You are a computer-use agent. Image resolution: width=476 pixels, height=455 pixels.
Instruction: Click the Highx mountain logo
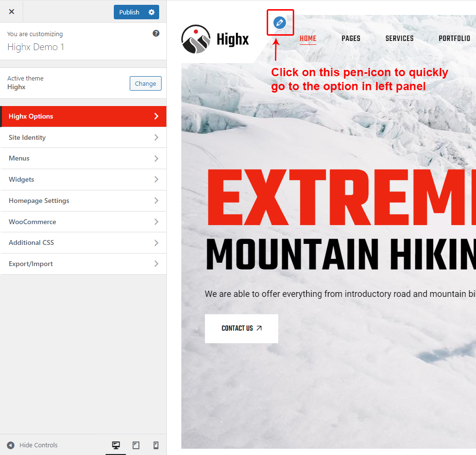(x=196, y=39)
